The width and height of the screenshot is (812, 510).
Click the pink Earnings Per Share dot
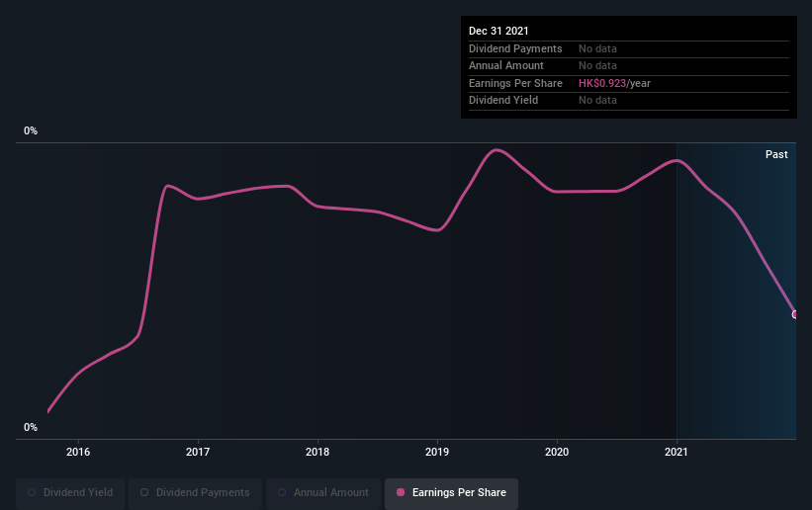pyautogui.click(x=401, y=492)
